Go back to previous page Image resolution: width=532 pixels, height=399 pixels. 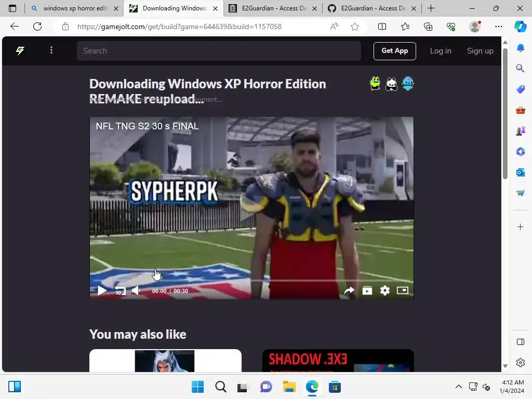click(x=14, y=26)
